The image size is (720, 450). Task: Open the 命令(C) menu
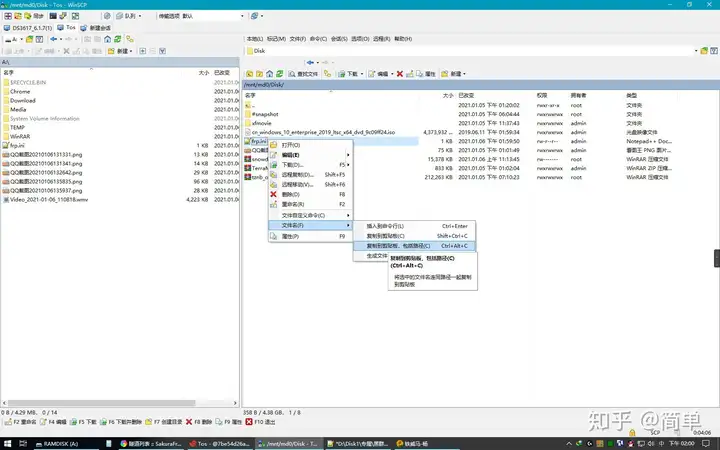pyautogui.click(x=318, y=39)
